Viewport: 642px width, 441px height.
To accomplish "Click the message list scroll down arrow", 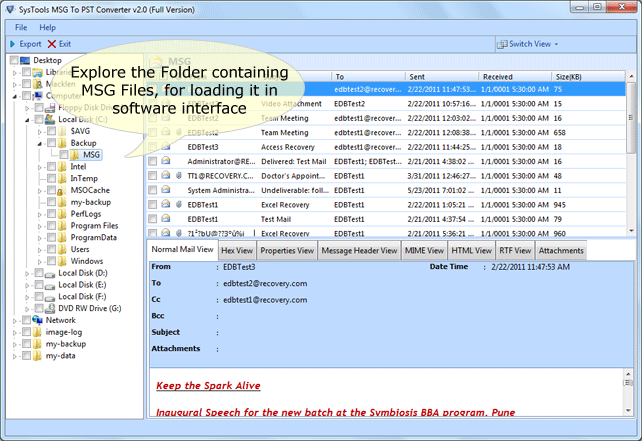I will pos(631,231).
